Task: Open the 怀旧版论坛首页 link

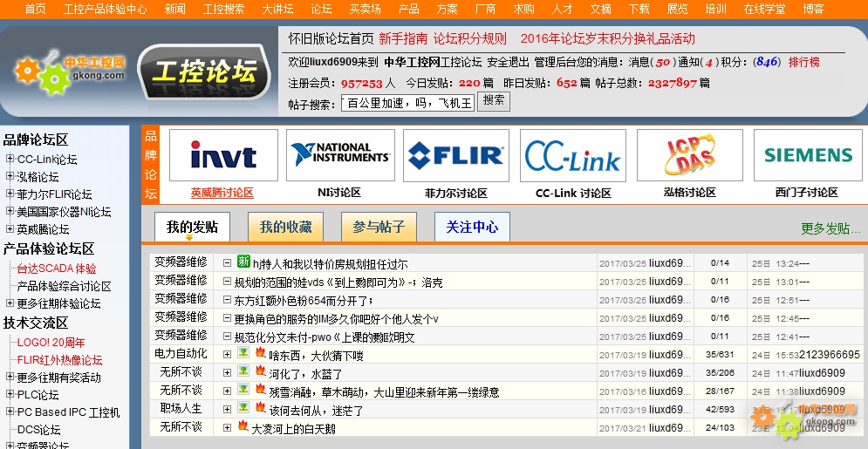Action: [x=331, y=38]
